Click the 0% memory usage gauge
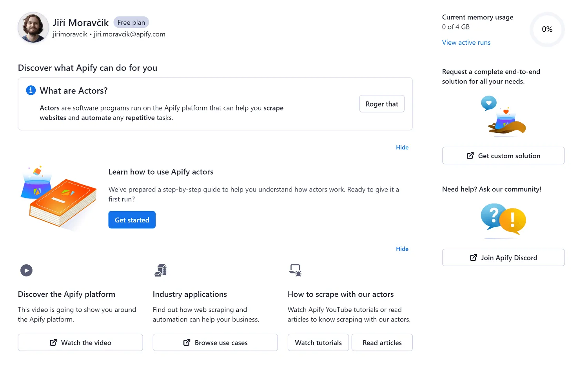Image resolution: width=588 pixels, height=365 pixels. 547,29
